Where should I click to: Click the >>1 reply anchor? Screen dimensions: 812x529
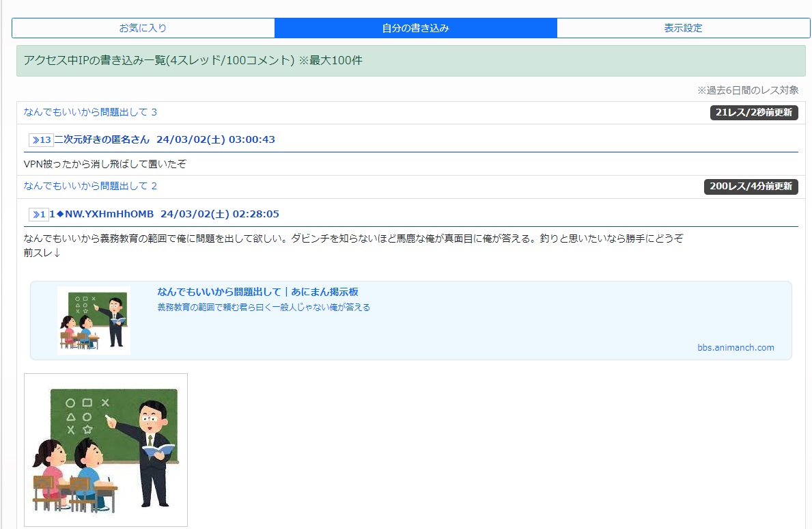click(38, 215)
